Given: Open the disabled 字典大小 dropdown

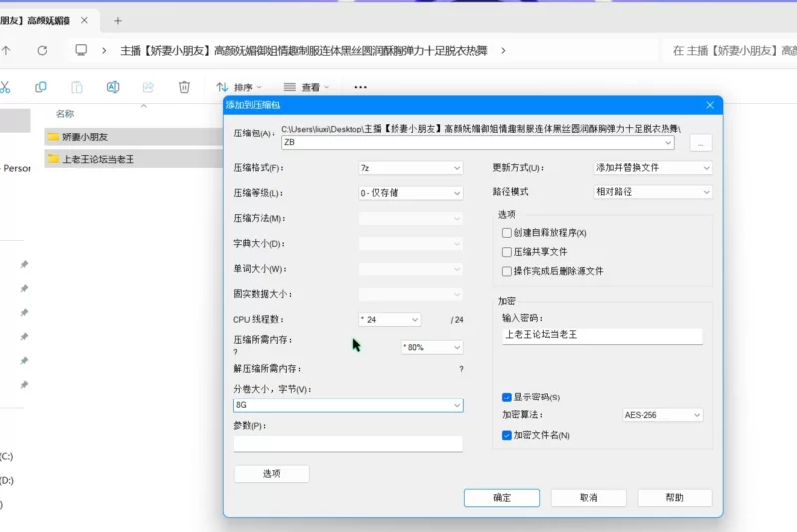Looking at the screenshot, I should [x=410, y=244].
